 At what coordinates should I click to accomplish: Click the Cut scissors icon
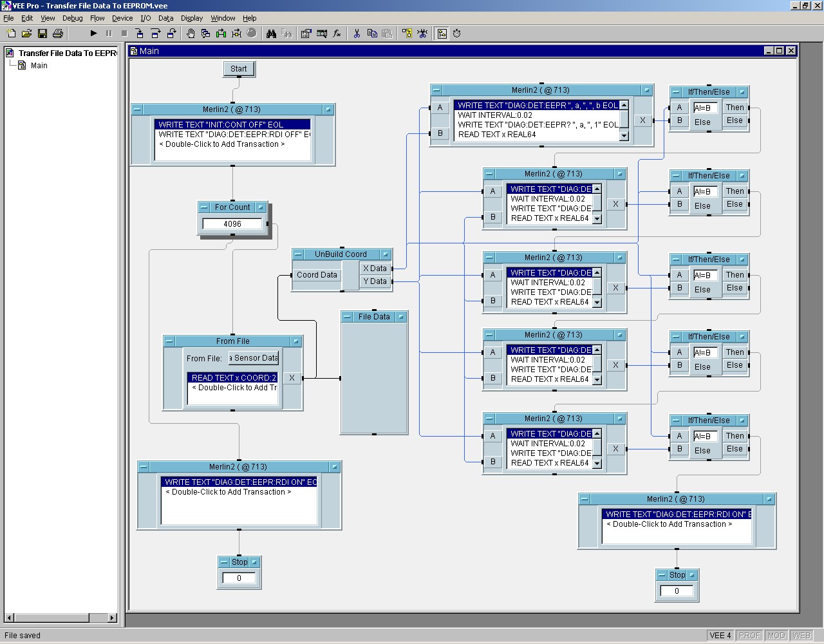356,33
